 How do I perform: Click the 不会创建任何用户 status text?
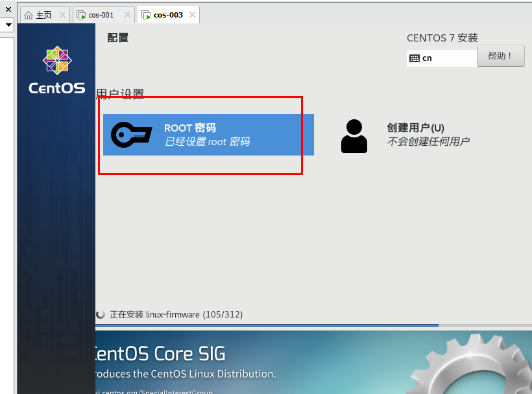[x=428, y=141]
